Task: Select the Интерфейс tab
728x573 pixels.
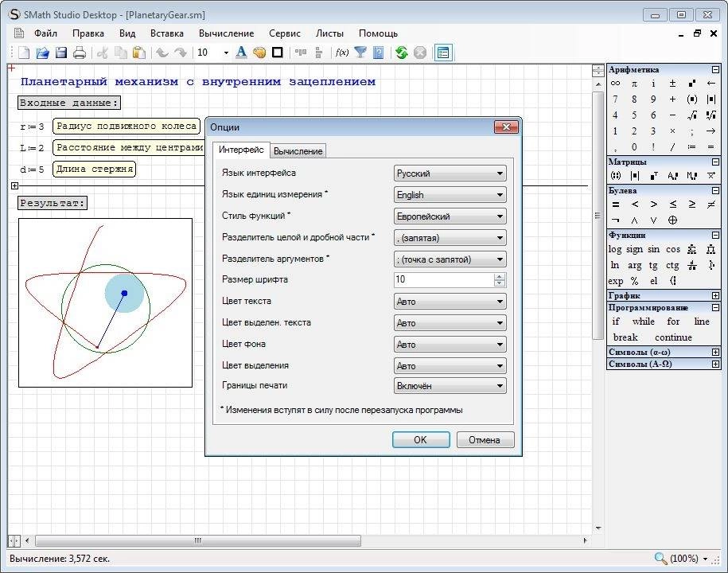Action: (241, 150)
